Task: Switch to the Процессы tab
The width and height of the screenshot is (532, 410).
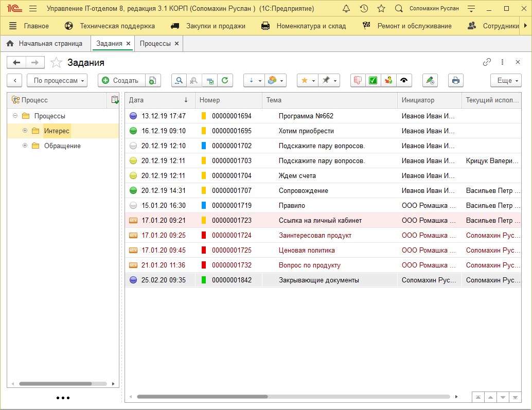Action: (155, 44)
